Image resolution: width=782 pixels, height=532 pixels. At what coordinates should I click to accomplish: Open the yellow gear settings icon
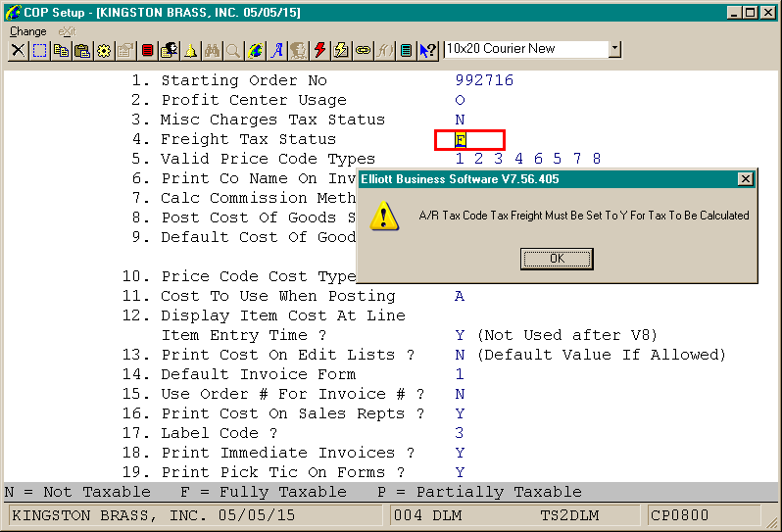(104, 50)
